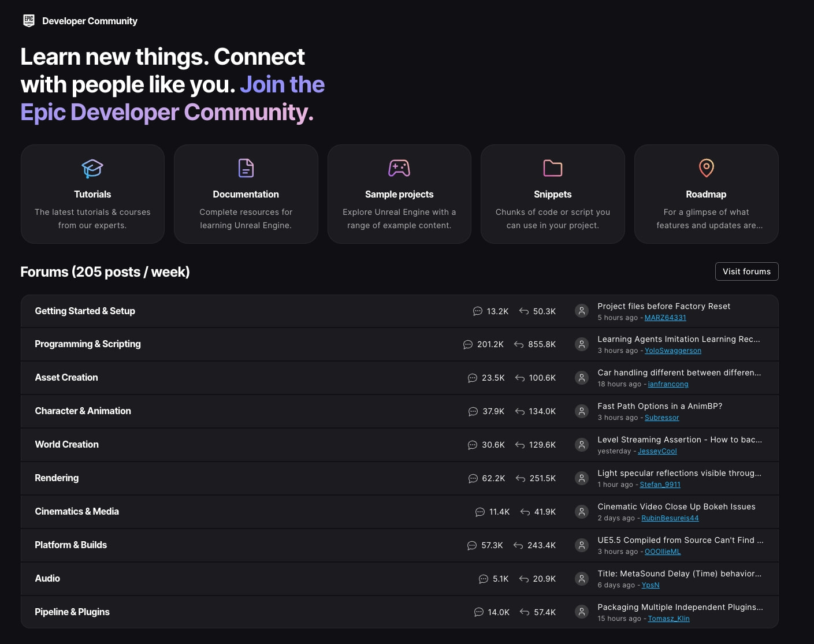Open the Platform & Builds forum
The width and height of the screenshot is (814, 644).
70,545
